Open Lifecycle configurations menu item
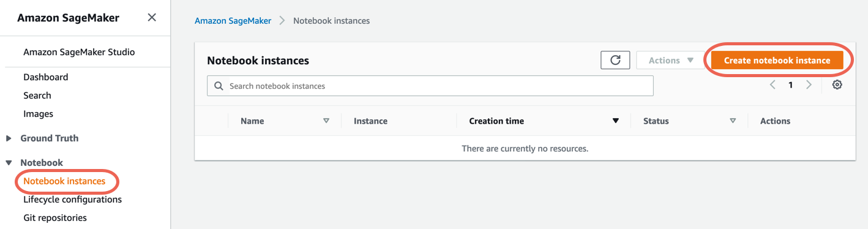868x229 pixels. (72, 200)
